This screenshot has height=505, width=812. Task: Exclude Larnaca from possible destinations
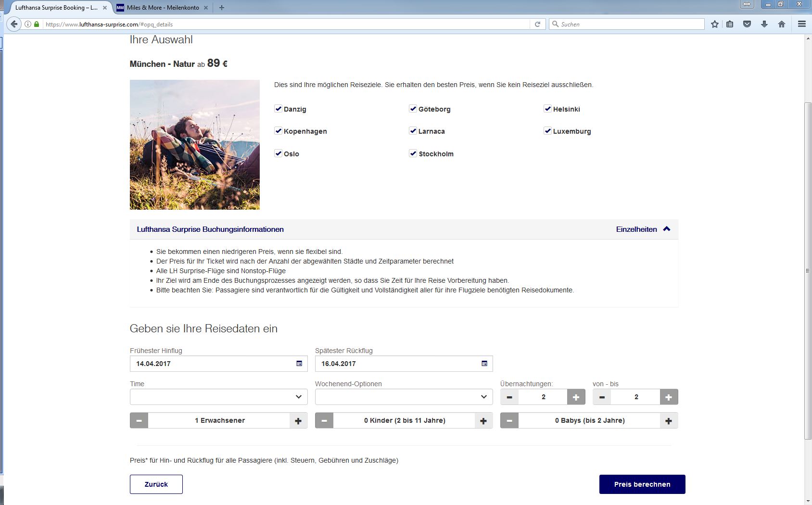coord(413,131)
